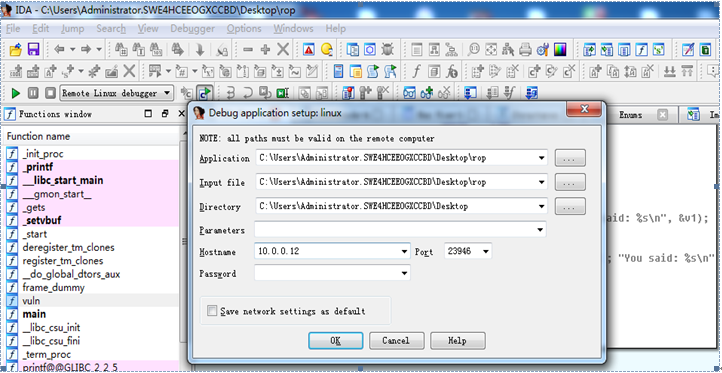
Task: Click the down arrow search next icon
Action: pos(200,49)
